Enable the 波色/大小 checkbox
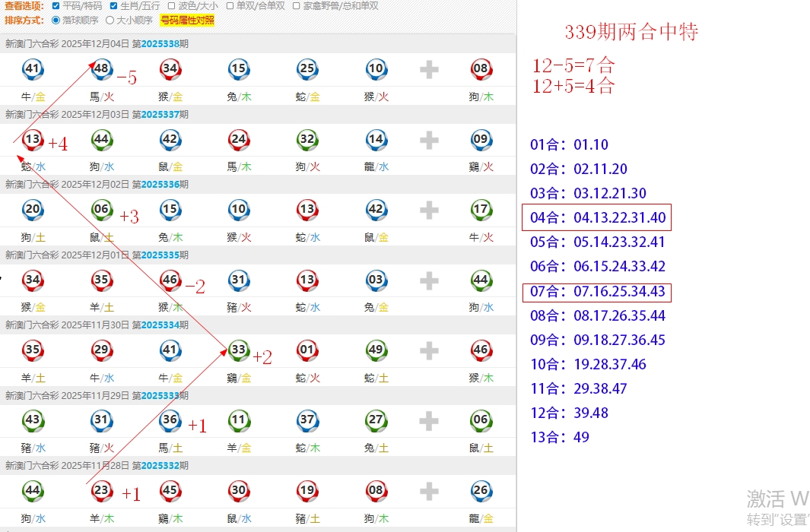Viewport: 810px width, 532px height. point(171,6)
